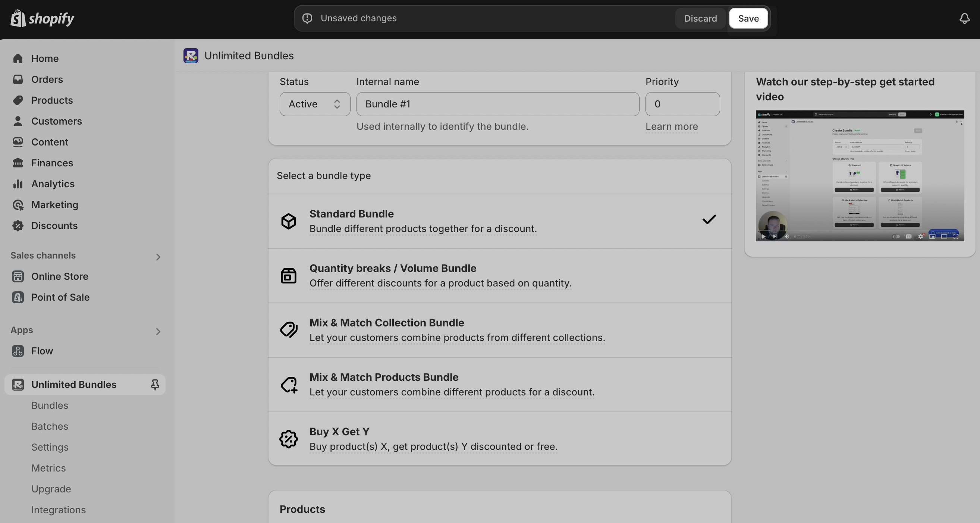Go to the Products menu item
The width and height of the screenshot is (980, 523).
point(52,100)
